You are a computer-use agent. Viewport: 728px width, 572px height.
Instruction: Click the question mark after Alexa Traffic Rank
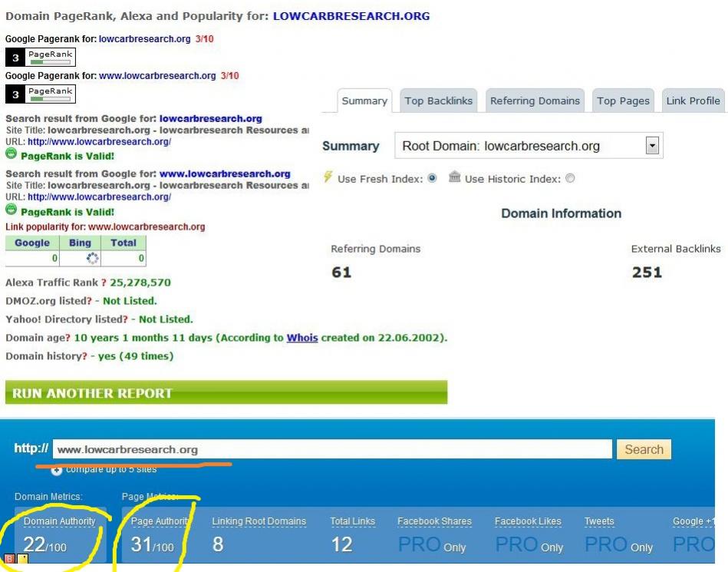tap(104, 283)
